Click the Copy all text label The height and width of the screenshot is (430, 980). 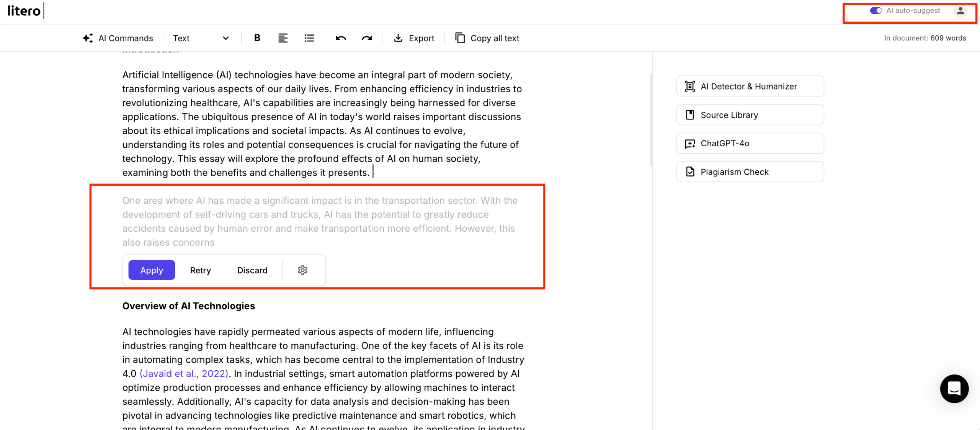click(x=495, y=38)
